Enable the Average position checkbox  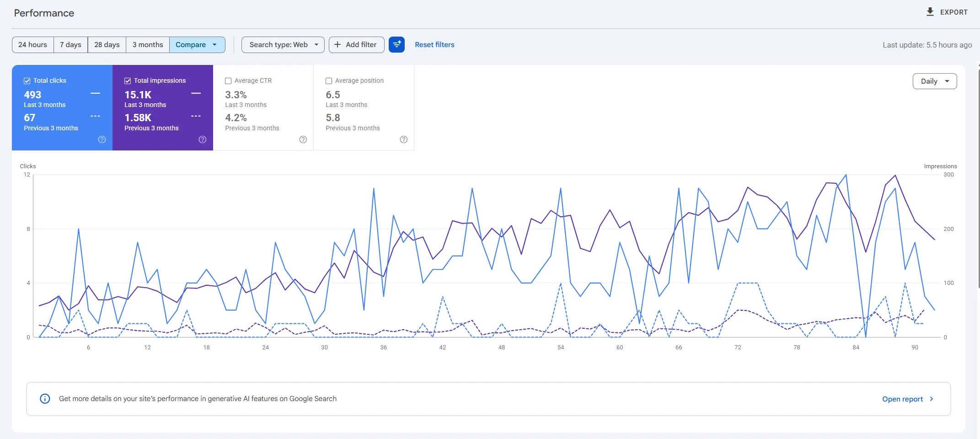[329, 80]
